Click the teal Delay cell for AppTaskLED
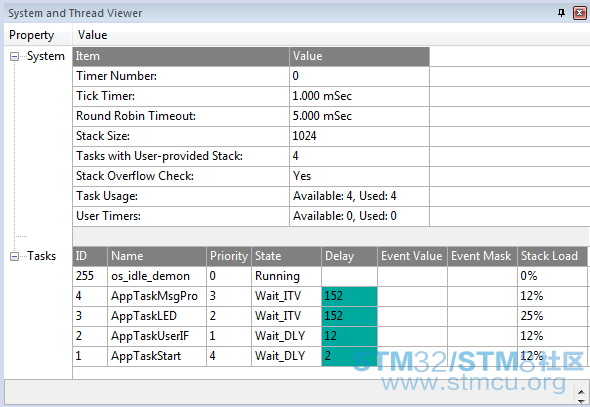The width and height of the screenshot is (590, 407). click(x=350, y=316)
